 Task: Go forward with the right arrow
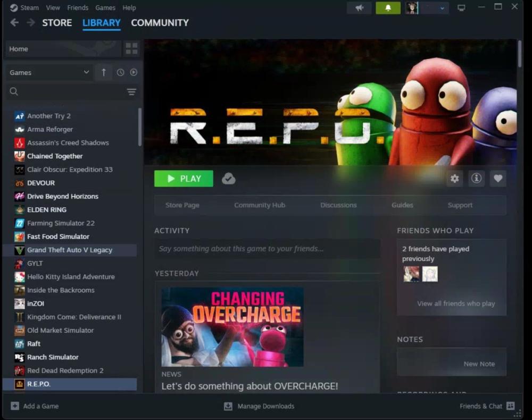pos(30,23)
